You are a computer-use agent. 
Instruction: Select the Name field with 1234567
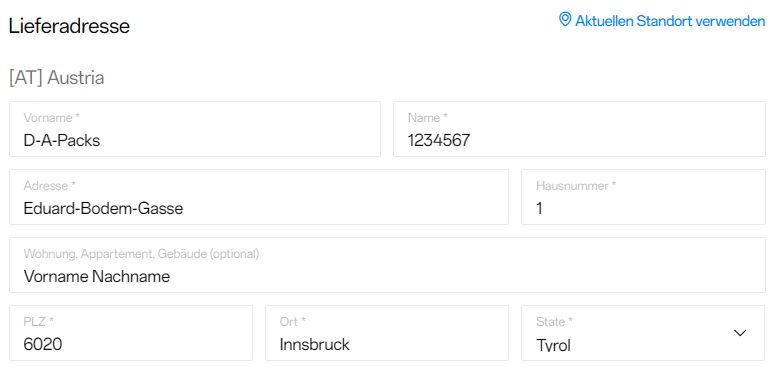coord(579,129)
